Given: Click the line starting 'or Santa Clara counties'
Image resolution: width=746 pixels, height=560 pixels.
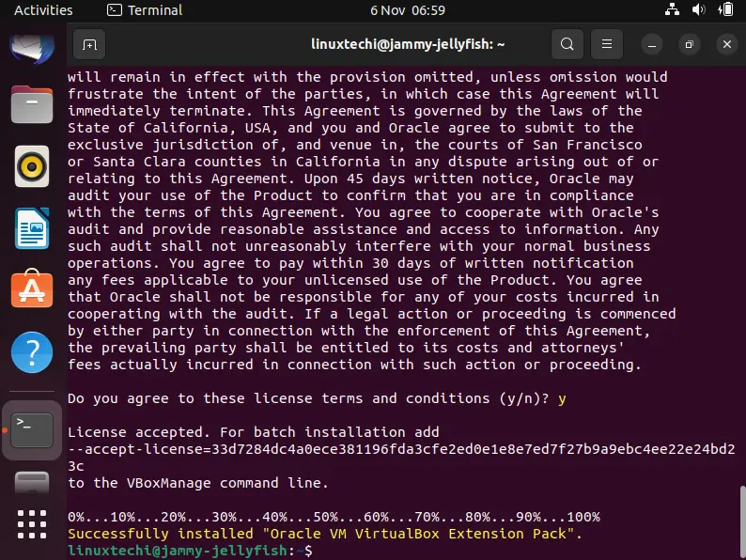Looking at the screenshot, I should tap(363, 162).
